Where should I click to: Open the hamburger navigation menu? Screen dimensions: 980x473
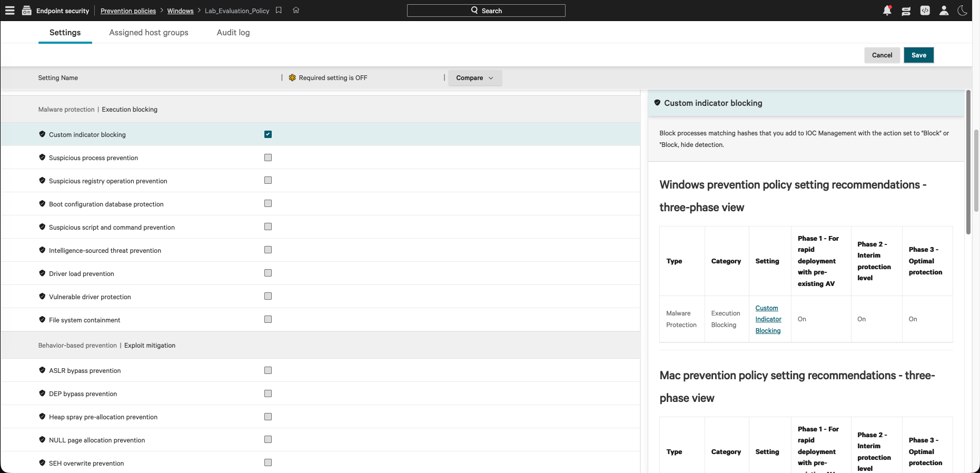coord(10,11)
